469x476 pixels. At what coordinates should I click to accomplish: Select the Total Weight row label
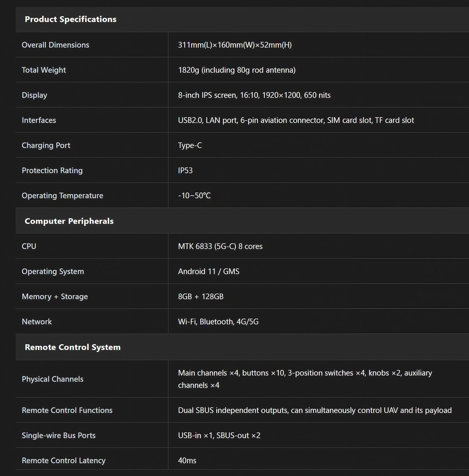point(44,70)
